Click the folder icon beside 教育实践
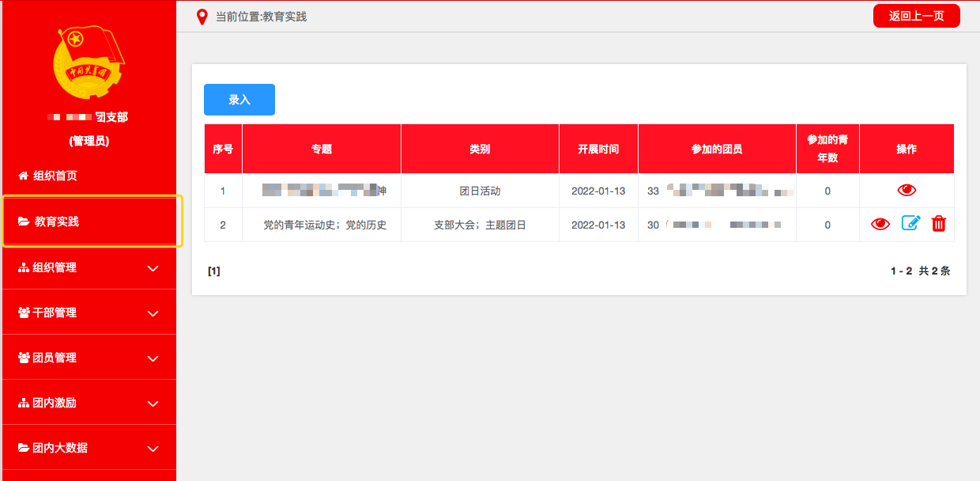 click(24, 222)
